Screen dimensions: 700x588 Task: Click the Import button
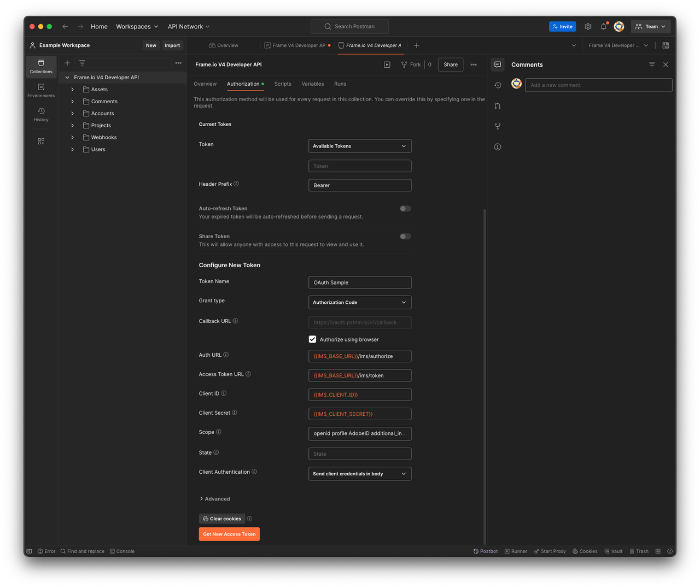pyautogui.click(x=172, y=45)
